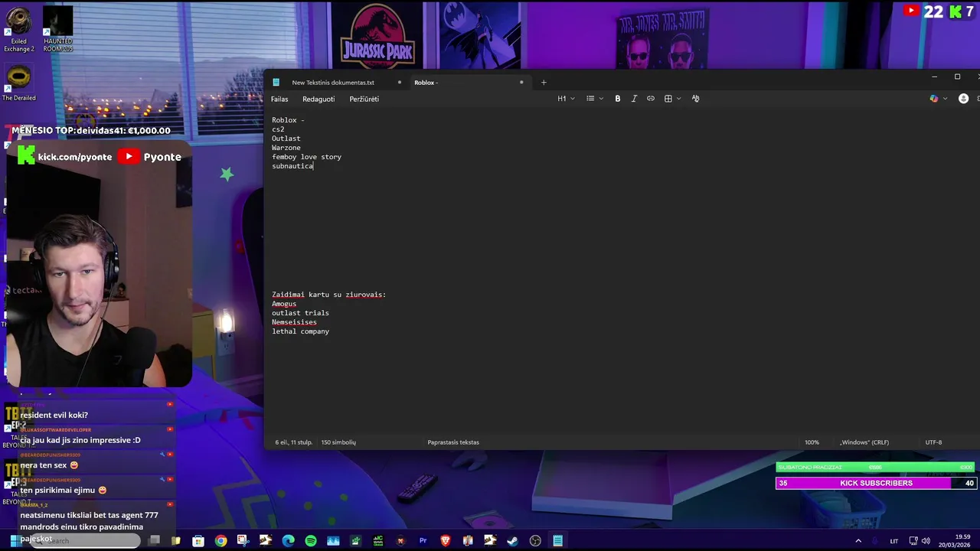Open the Redaguoti menu

[x=318, y=99]
